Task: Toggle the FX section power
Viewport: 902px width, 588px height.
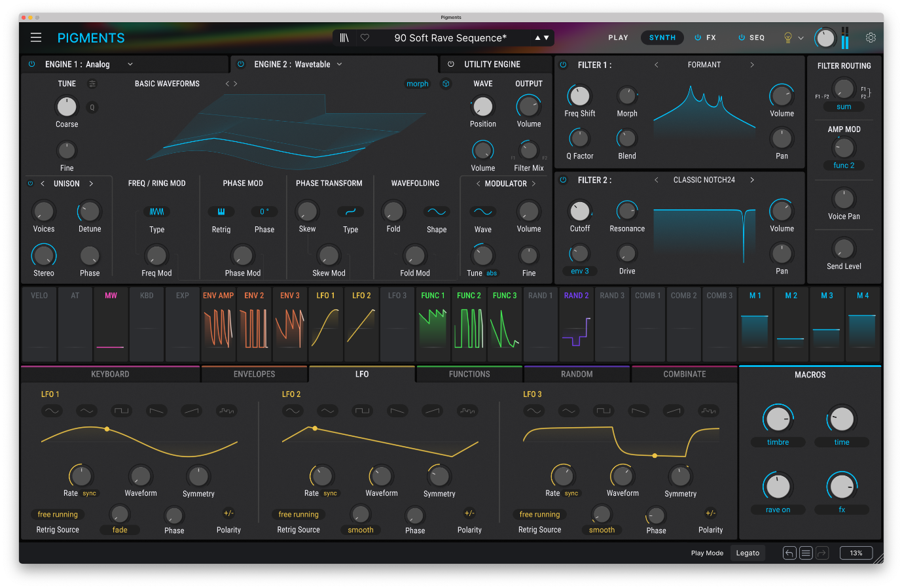Action: tap(698, 38)
